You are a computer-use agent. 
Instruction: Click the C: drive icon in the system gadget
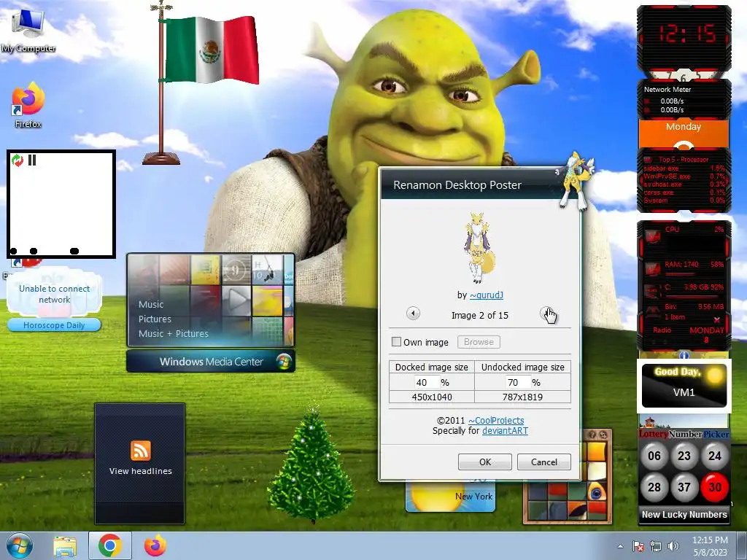tap(651, 291)
